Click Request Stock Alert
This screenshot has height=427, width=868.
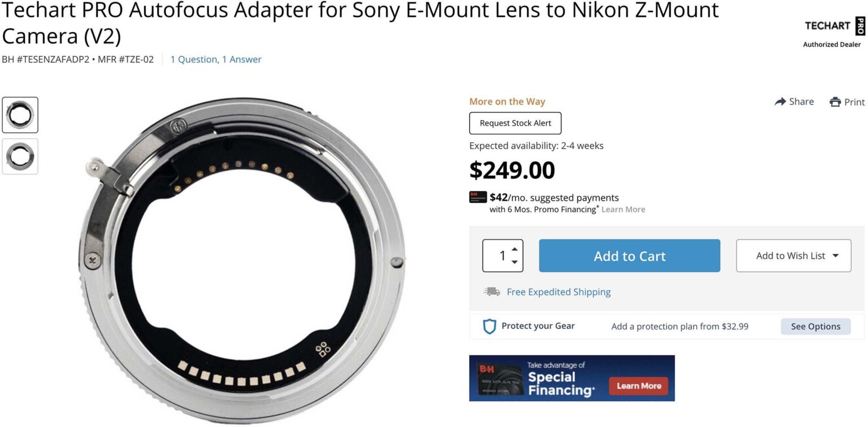pos(515,123)
